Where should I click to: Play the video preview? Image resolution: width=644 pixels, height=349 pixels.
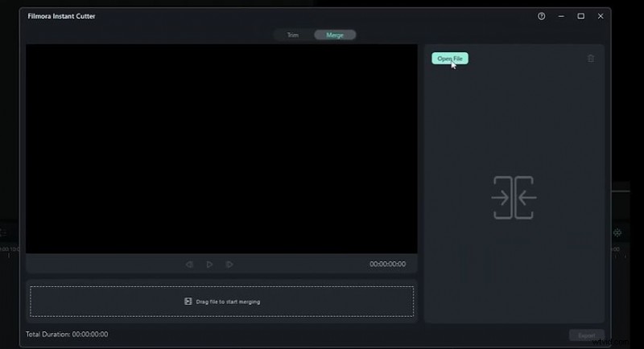[x=209, y=265]
